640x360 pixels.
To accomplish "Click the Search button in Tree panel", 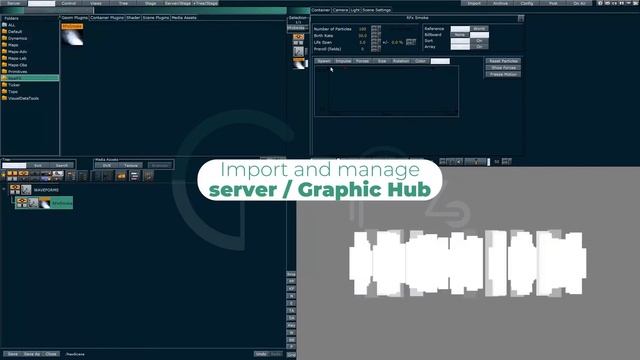I will click(62, 165).
